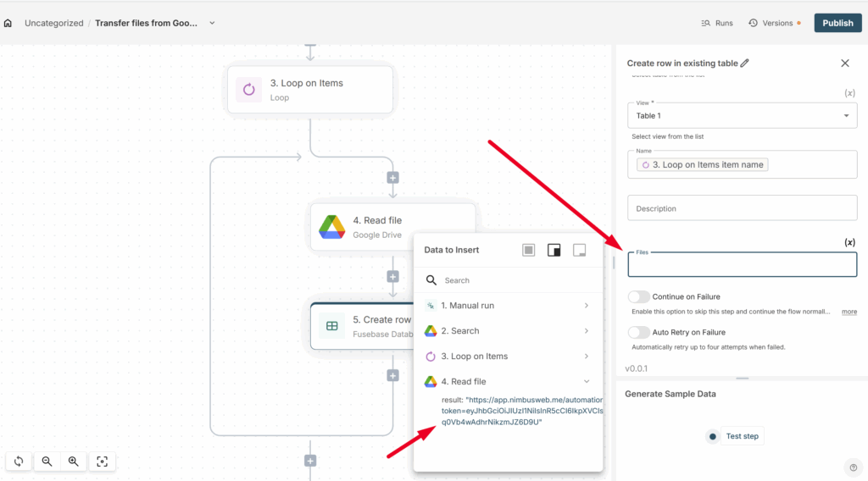The width and height of the screenshot is (868, 481).
Task: Toggle Auto Retry on Failure switch
Action: (639, 333)
